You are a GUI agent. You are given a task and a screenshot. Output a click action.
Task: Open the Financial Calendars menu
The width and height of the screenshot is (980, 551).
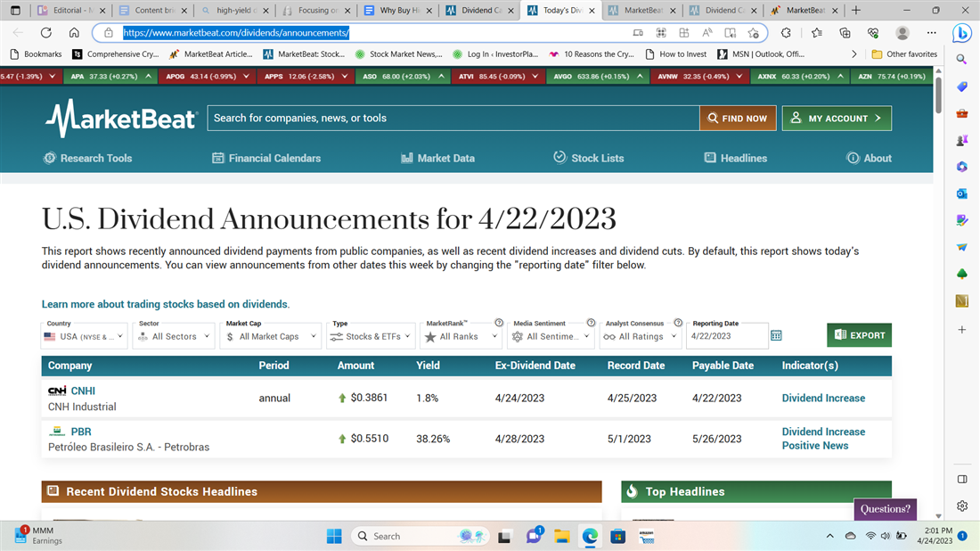[265, 158]
